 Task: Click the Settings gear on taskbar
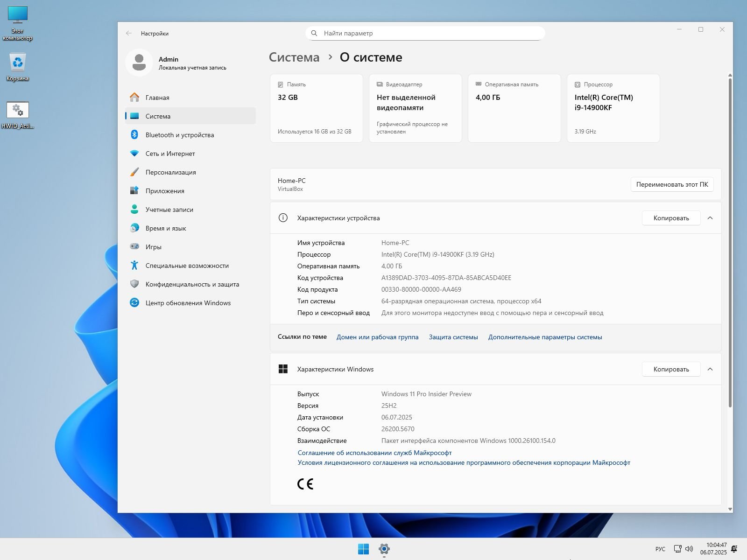click(384, 549)
